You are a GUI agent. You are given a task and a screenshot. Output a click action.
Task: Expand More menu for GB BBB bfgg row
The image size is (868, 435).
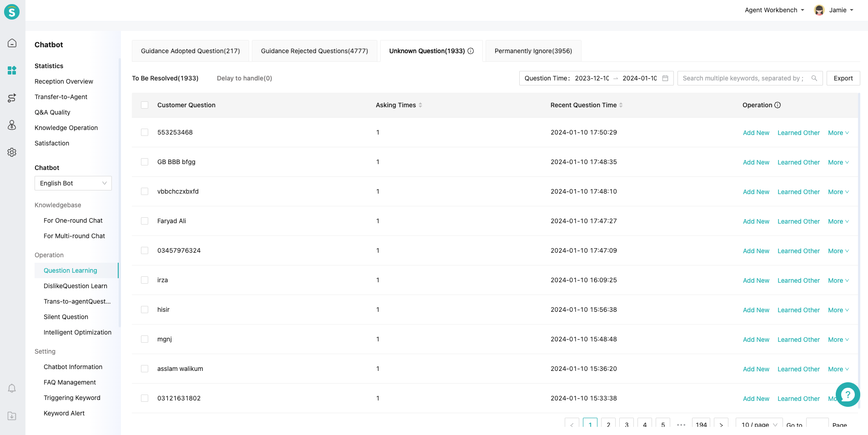838,162
